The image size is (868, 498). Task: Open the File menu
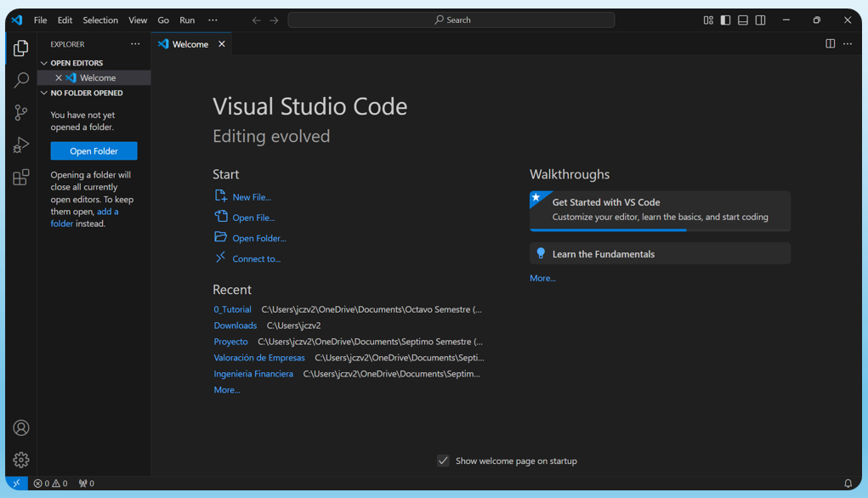tap(41, 20)
